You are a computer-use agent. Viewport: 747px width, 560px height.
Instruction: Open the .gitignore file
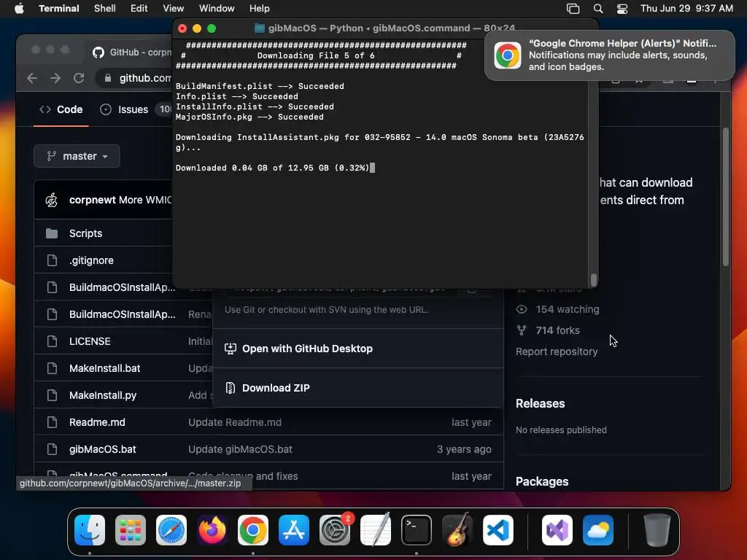[x=91, y=260]
